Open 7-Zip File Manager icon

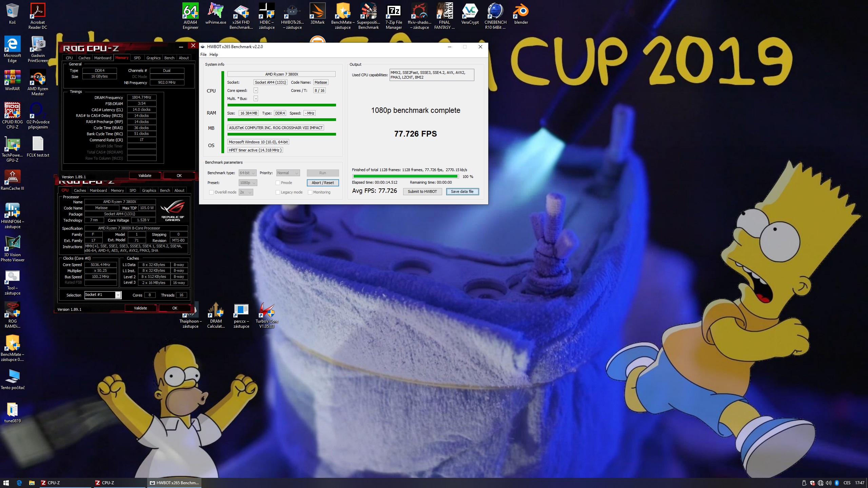click(394, 16)
